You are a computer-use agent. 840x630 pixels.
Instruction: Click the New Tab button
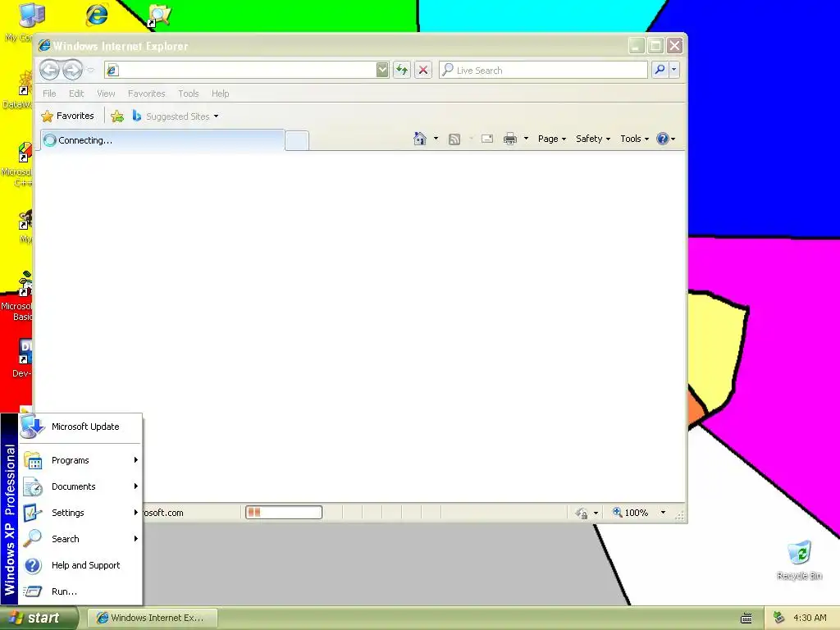(x=297, y=141)
